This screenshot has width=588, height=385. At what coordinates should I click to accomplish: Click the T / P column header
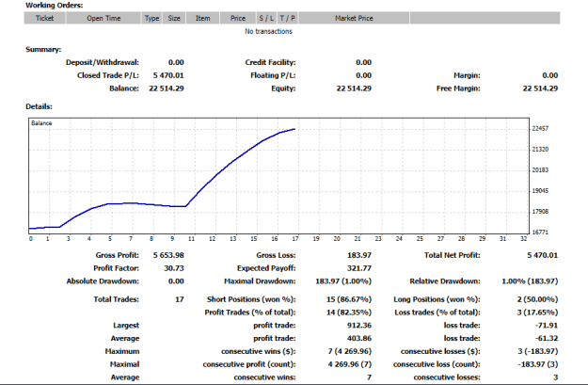[288, 18]
